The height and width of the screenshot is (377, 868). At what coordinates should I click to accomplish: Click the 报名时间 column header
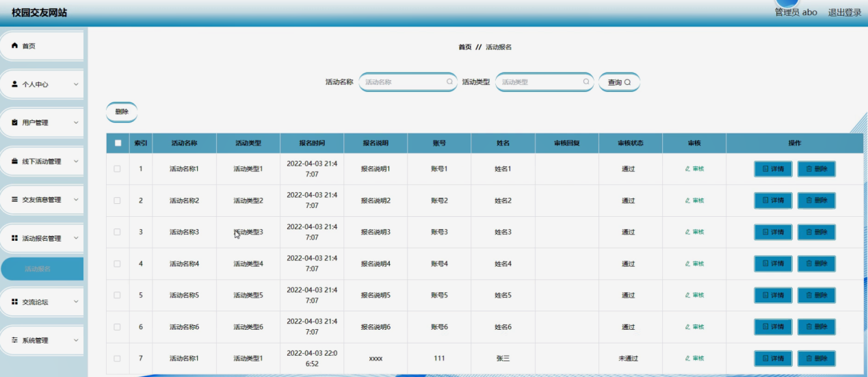[x=312, y=143]
